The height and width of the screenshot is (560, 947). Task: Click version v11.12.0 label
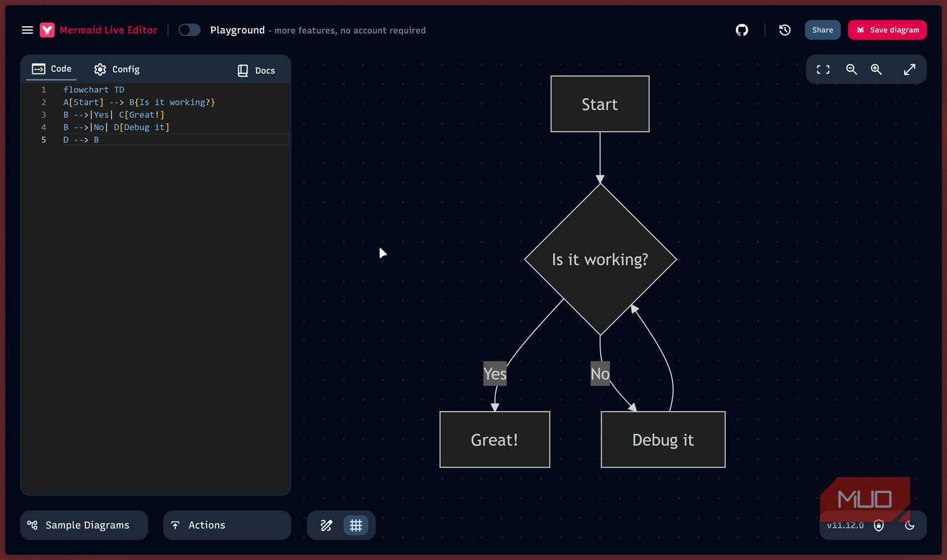point(845,526)
